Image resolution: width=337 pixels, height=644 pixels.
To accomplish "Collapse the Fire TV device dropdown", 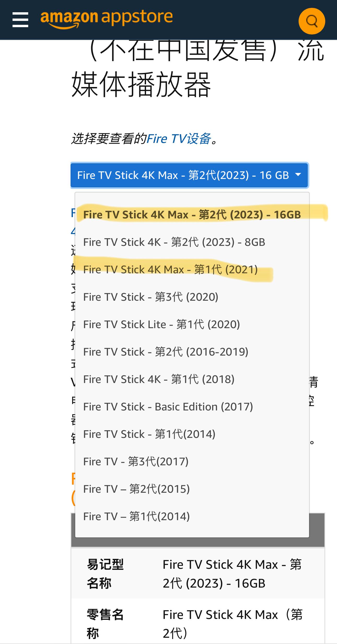I will (x=183, y=175).
